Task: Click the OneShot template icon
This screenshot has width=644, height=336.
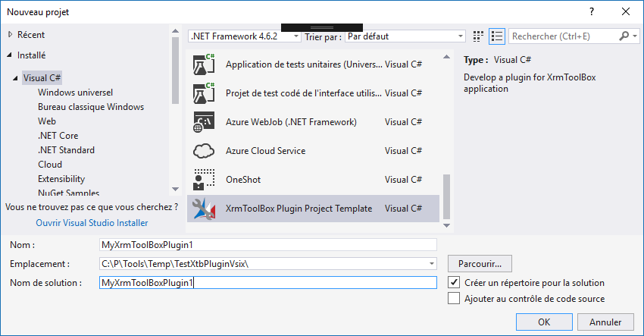Action: tap(204, 180)
